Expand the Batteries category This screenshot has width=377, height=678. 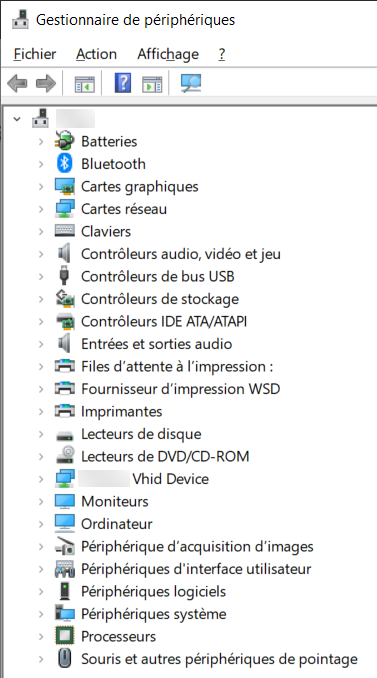click(x=41, y=141)
